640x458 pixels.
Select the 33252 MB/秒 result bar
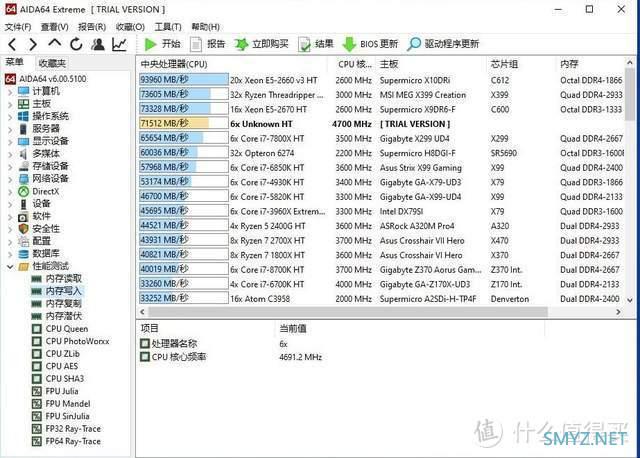tap(184, 298)
